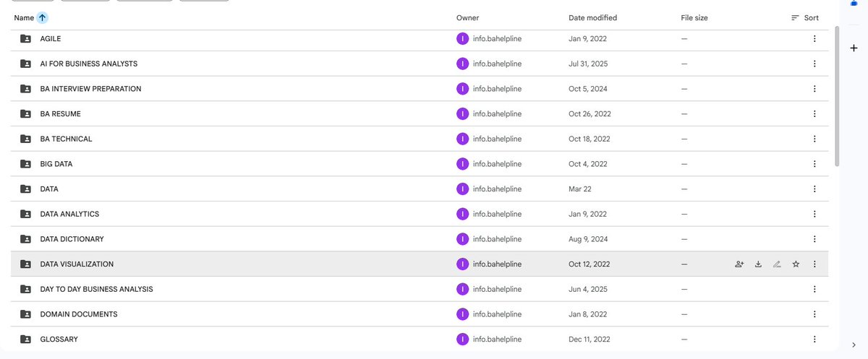Open more actions for the DATA folder

814,189
